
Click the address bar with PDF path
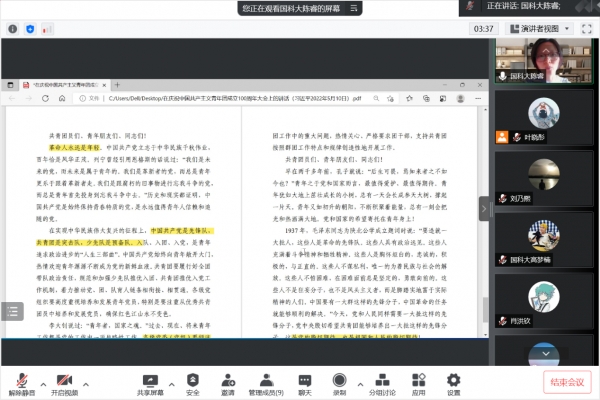[234, 98]
